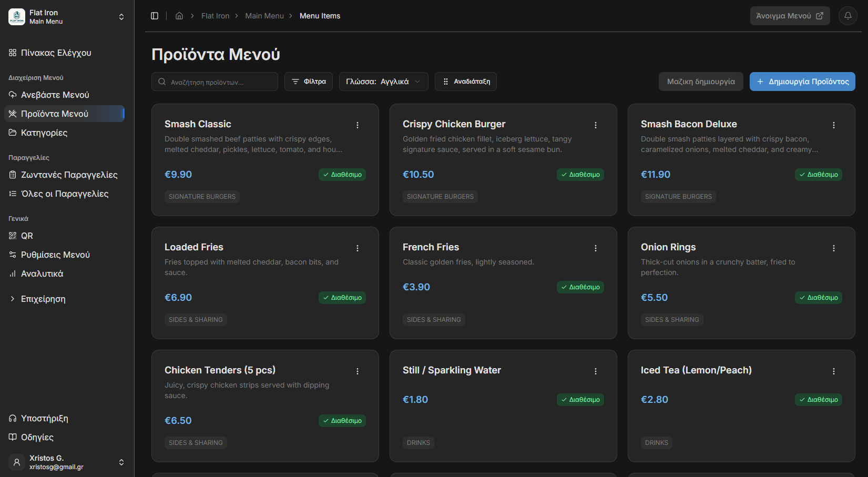868x477 pixels.
Task: Open Crispy Chicken Burger kebab menu
Action: point(596,125)
